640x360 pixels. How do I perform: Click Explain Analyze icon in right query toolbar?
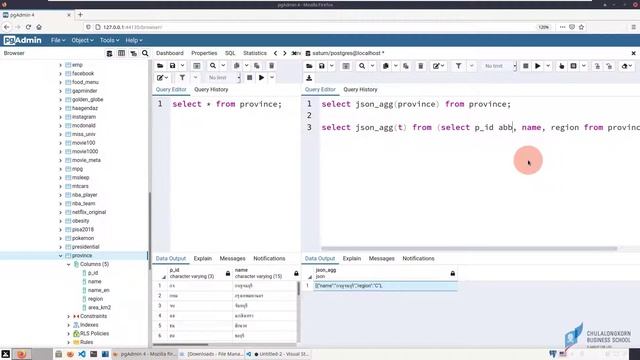click(573, 66)
